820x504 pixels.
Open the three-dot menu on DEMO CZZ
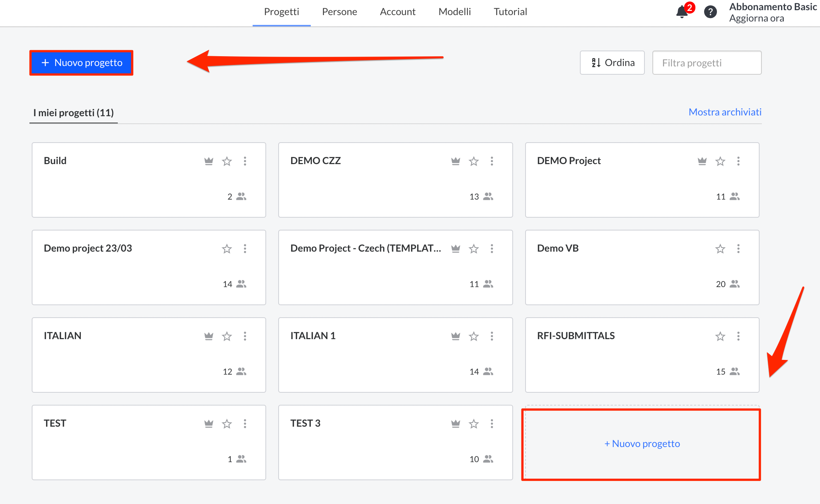tap(492, 161)
